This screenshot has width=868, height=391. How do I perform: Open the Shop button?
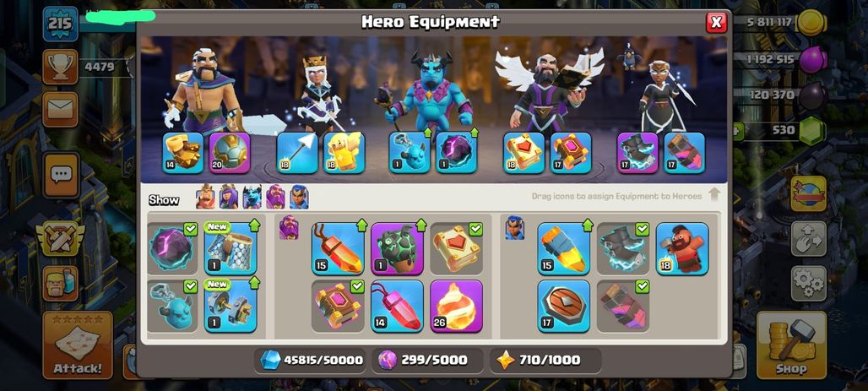click(791, 345)
